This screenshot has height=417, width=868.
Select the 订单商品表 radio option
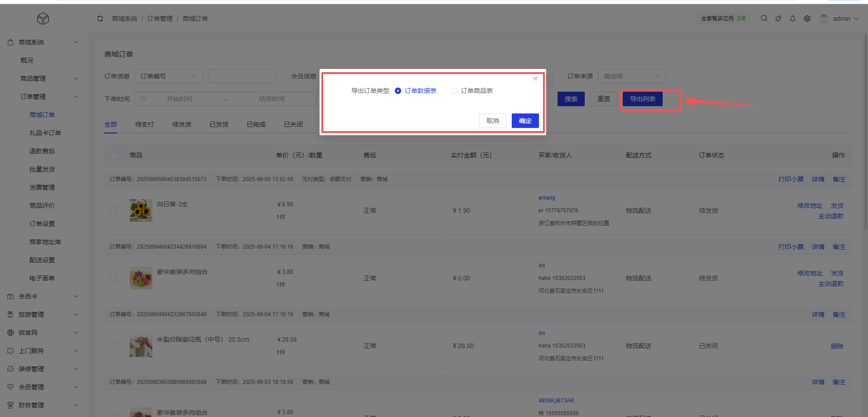coord(454,91)
